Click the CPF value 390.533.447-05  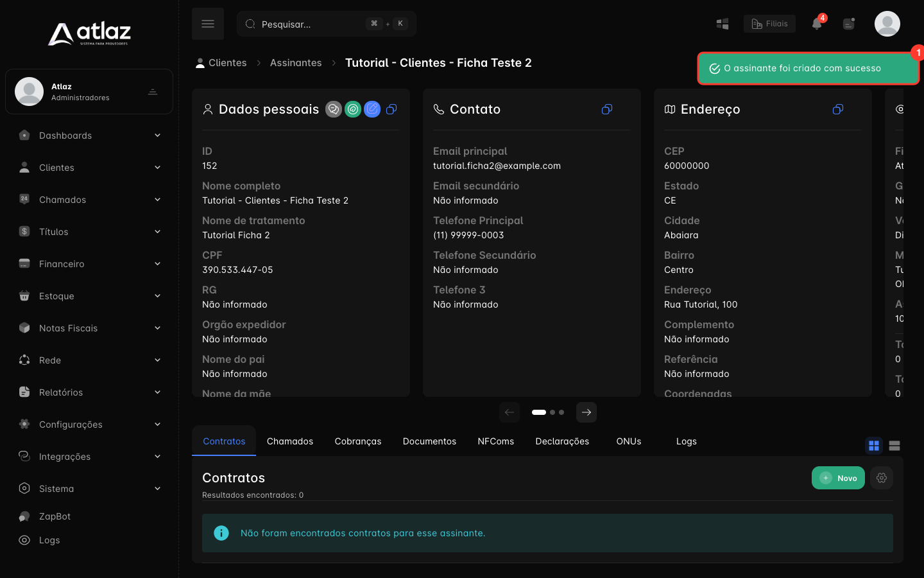237,270
